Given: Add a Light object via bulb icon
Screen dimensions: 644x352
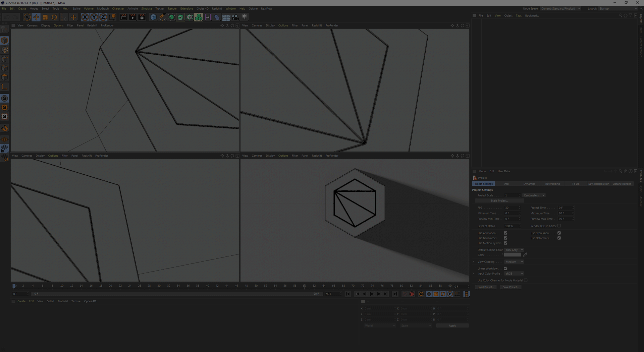Looking at the screenshot, I should pyautogui.click(x=245, y=17).
